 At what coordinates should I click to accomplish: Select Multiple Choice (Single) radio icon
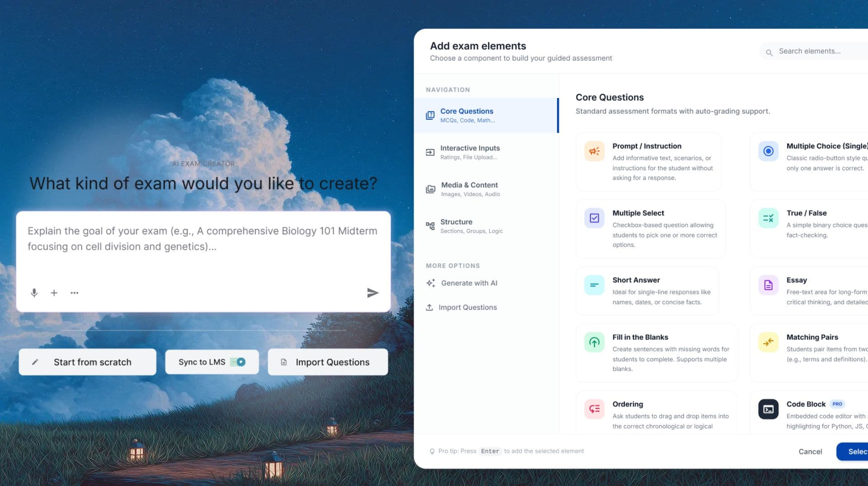768,151
